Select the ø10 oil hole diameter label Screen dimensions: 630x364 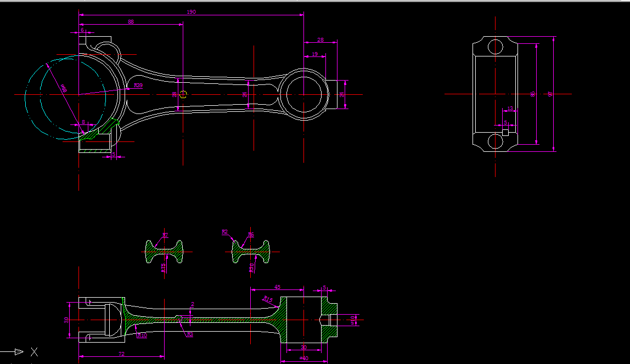pyautogui.click(x=353, y=320)
